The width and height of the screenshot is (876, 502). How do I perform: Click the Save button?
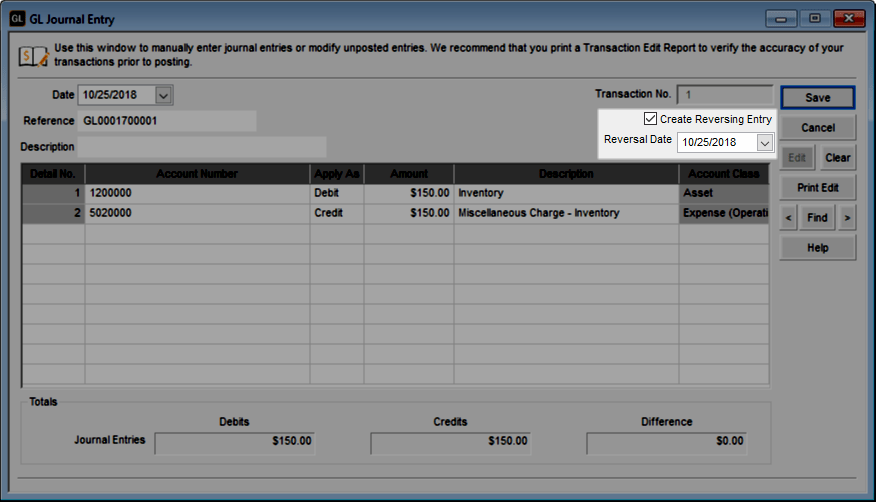click(817, 98)
